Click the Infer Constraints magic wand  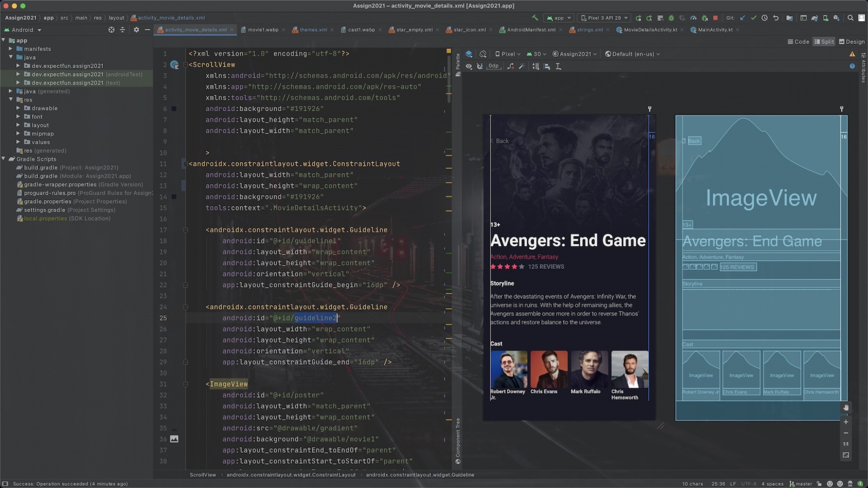point(521,66)
